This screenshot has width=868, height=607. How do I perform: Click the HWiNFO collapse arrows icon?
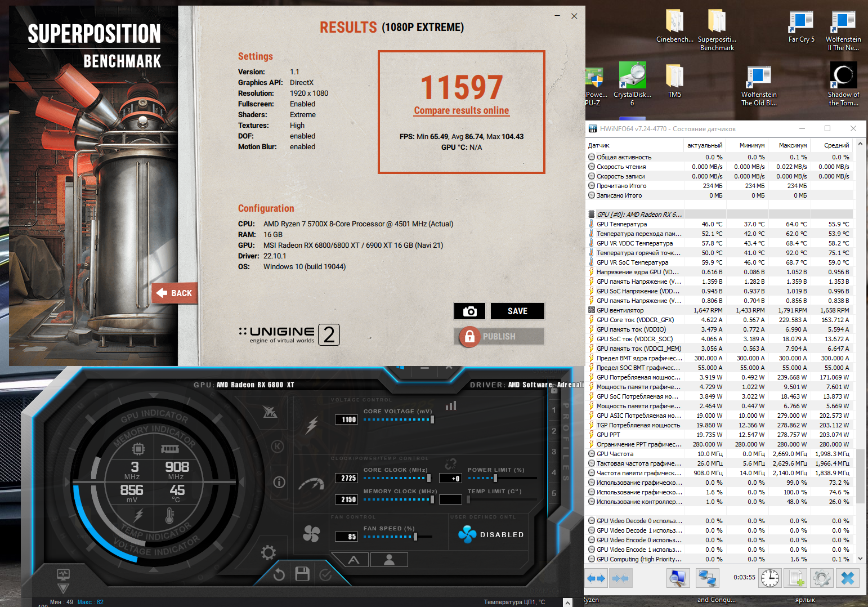point(620,578)
